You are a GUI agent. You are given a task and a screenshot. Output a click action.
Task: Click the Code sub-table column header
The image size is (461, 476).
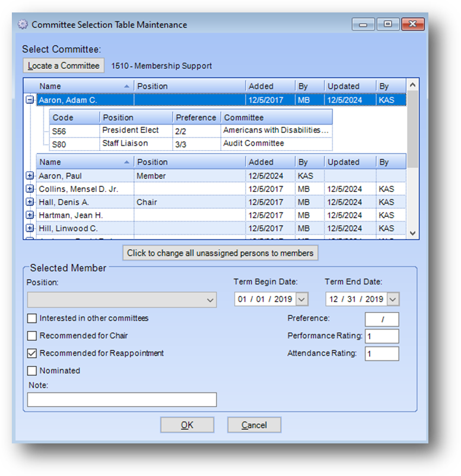point(75,117)
